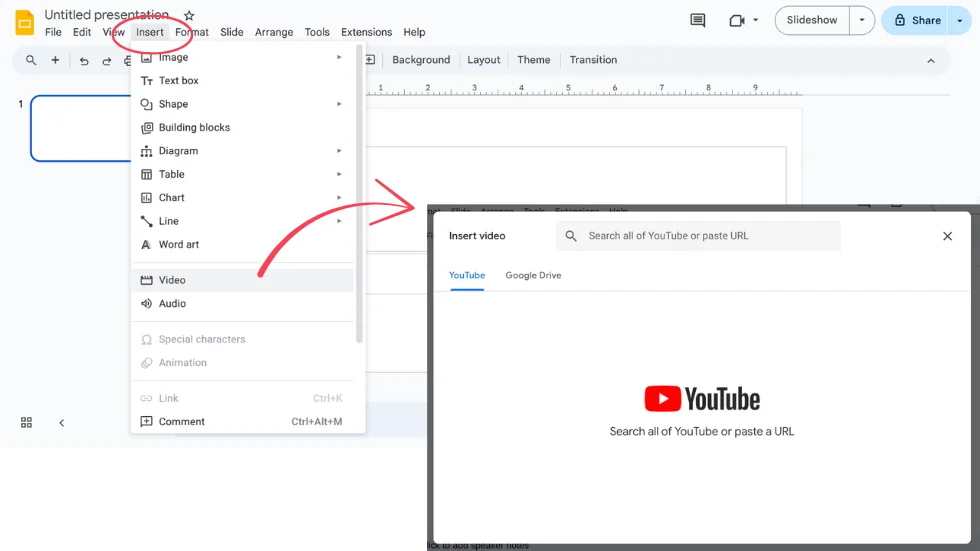Click the Link menu item
Screen dimensions: 980x551
(242, 398)
